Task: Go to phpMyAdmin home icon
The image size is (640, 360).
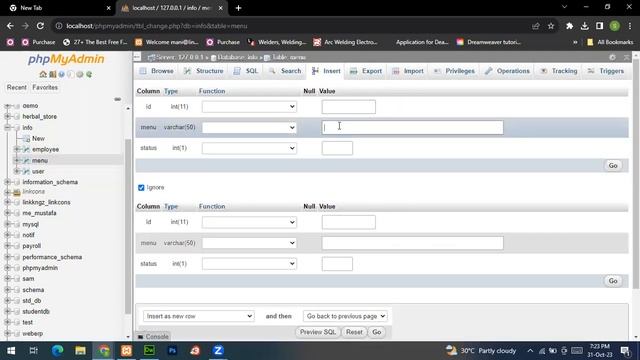Action: tap(42, 74)
